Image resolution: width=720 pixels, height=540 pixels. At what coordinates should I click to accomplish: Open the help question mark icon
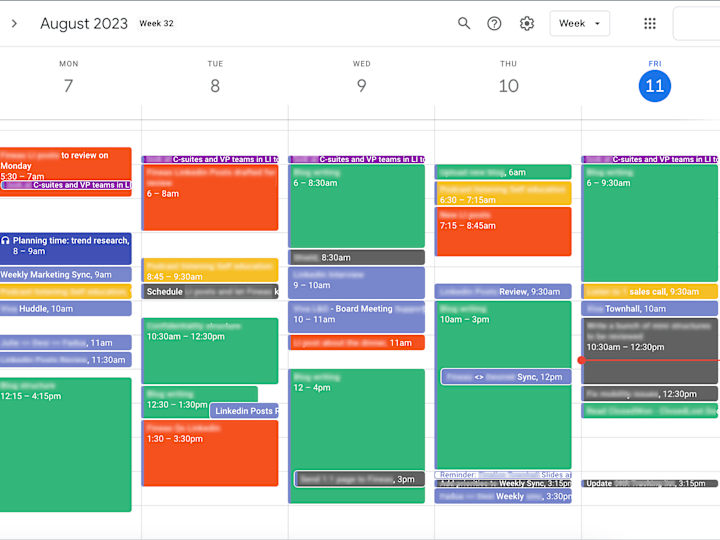pos(494,23)
